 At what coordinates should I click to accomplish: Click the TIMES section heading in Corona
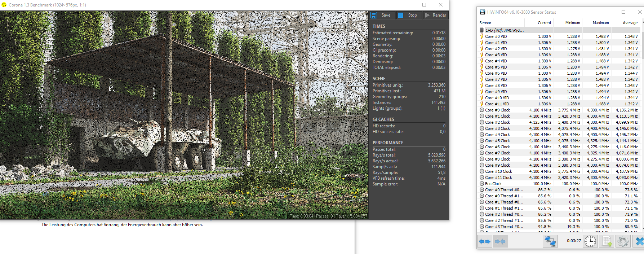(x=379, y=26)
